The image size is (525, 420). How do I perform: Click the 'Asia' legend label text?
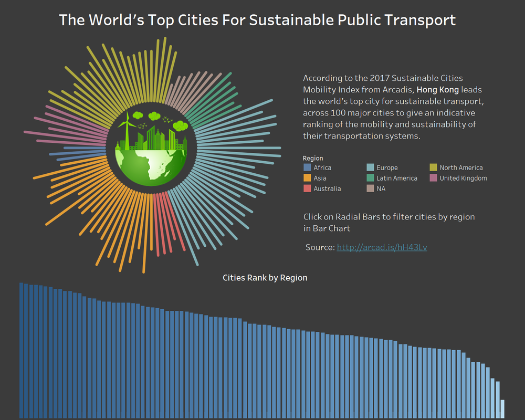click(320, 178)
